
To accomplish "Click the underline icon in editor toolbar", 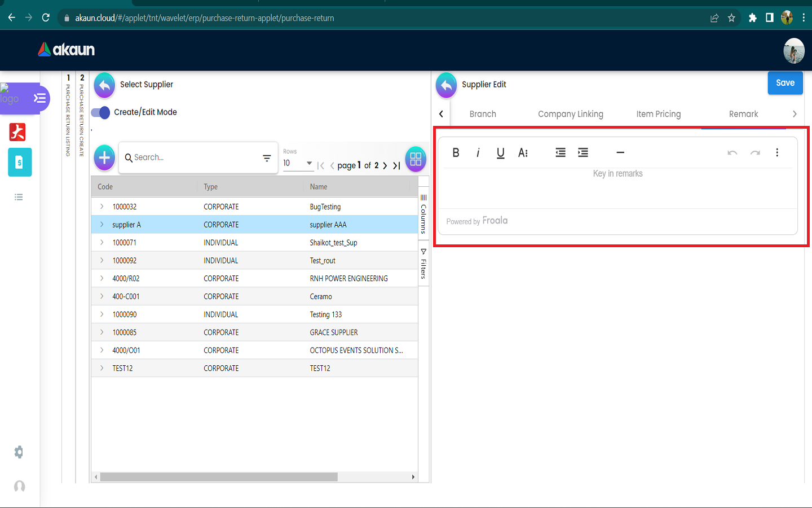I will (500, 152).
